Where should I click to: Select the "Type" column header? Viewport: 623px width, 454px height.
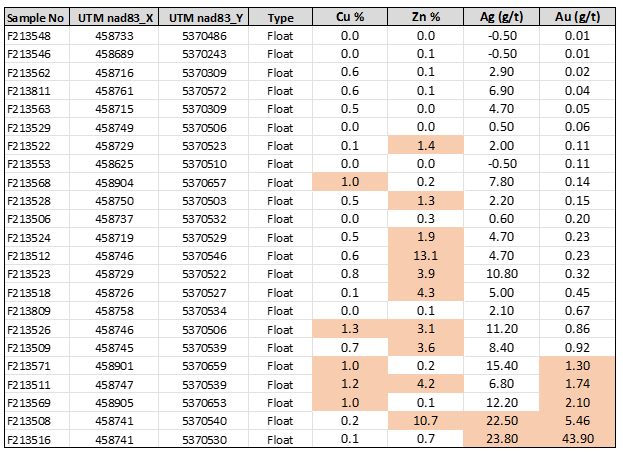[281, 18]
